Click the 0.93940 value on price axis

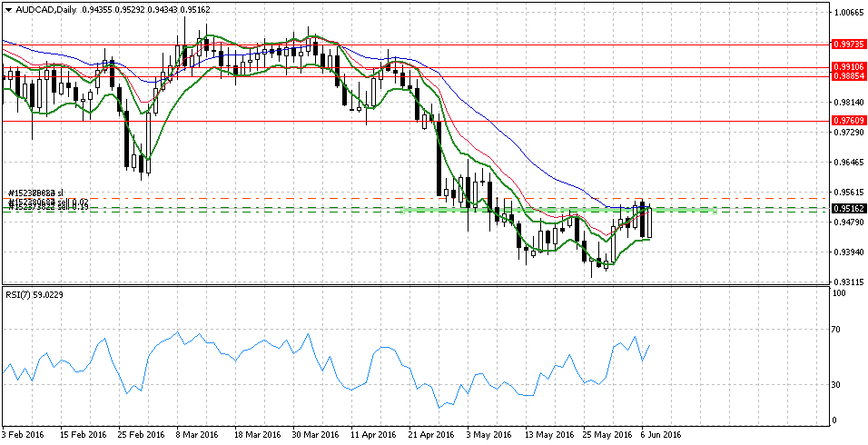[x=850, y=253]
